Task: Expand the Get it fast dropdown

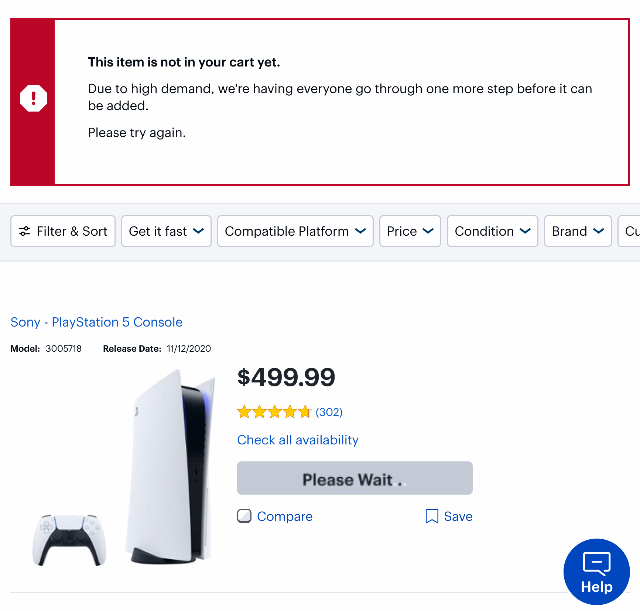Action: (x=167, y=231)
